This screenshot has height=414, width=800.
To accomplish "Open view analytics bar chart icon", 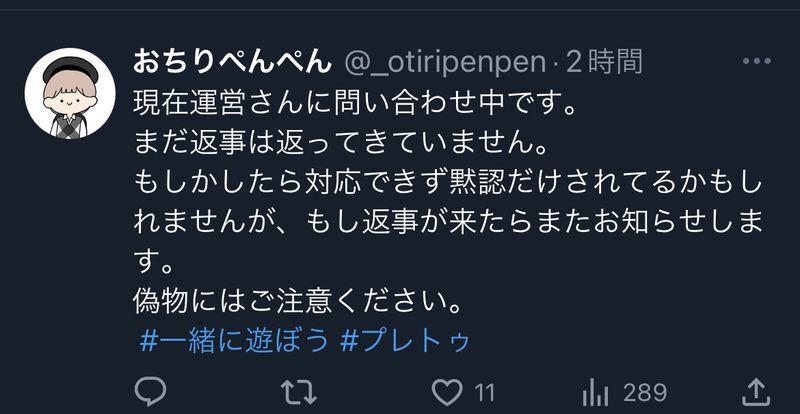I will click(595, 393).
